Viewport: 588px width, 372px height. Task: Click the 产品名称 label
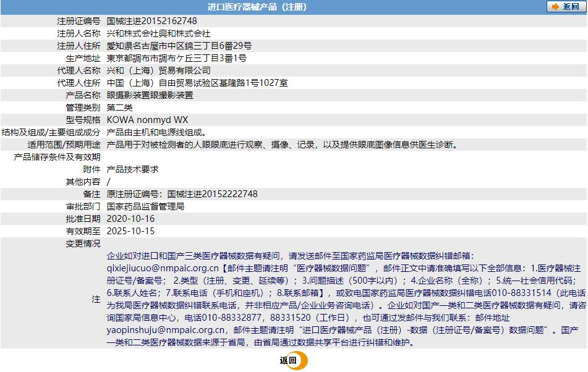(x=83, y=95)
